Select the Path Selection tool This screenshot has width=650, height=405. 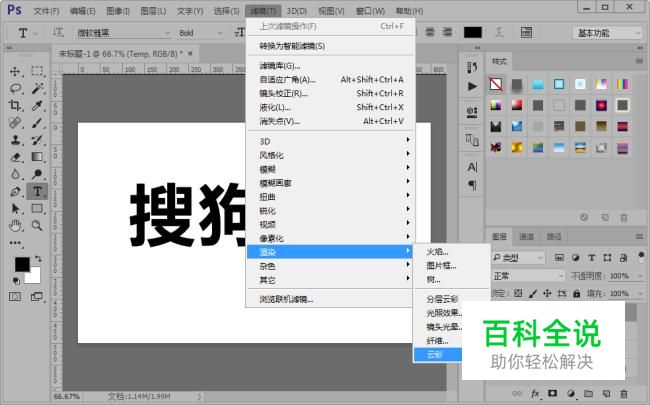pyautogui.click(x=15, y=209)
